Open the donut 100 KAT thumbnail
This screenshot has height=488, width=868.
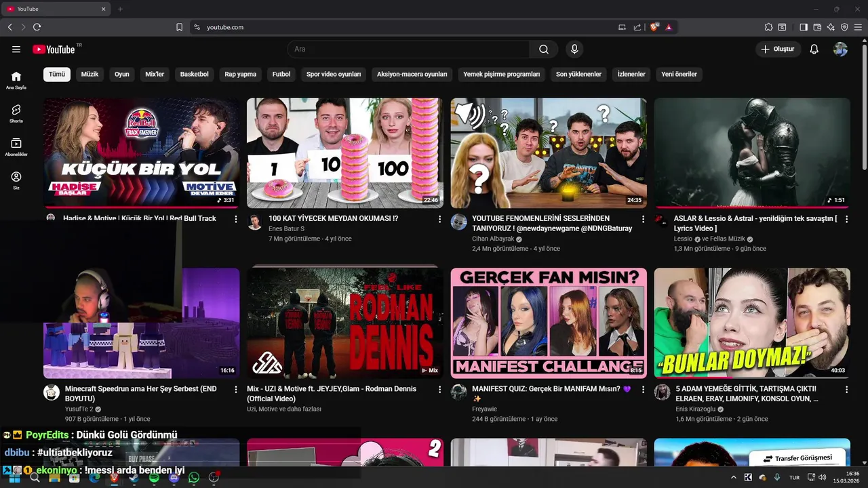[344, 153]
